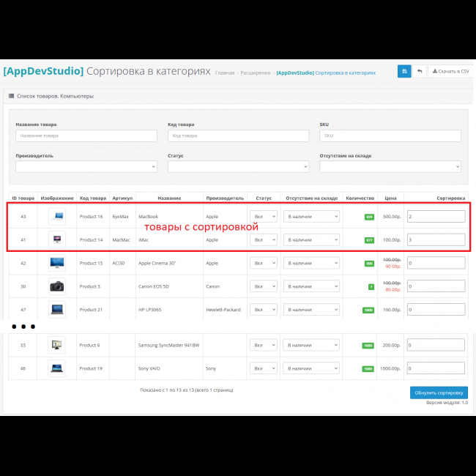Image resolution: width=476 pixels, height=476 pixels.
Task: Click the Canon EOS 5D camera image
Action: [57, 286]
